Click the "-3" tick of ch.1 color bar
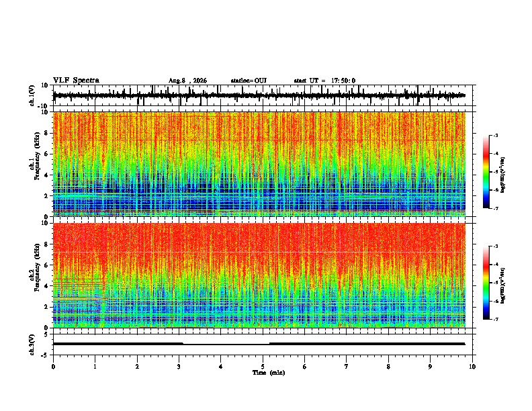This screenshot has width=532, height=411. pyautogui.click(x=496, y=135)
